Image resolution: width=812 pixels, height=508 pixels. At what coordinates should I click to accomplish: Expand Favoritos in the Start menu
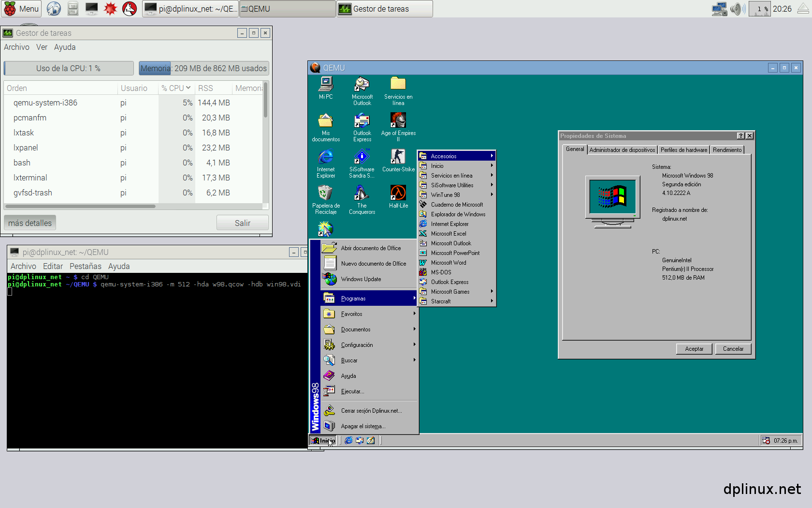tap(369, 314)
